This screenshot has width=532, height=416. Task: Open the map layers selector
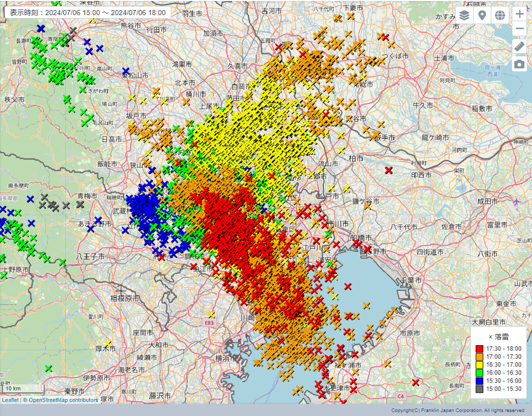point(464,15)
